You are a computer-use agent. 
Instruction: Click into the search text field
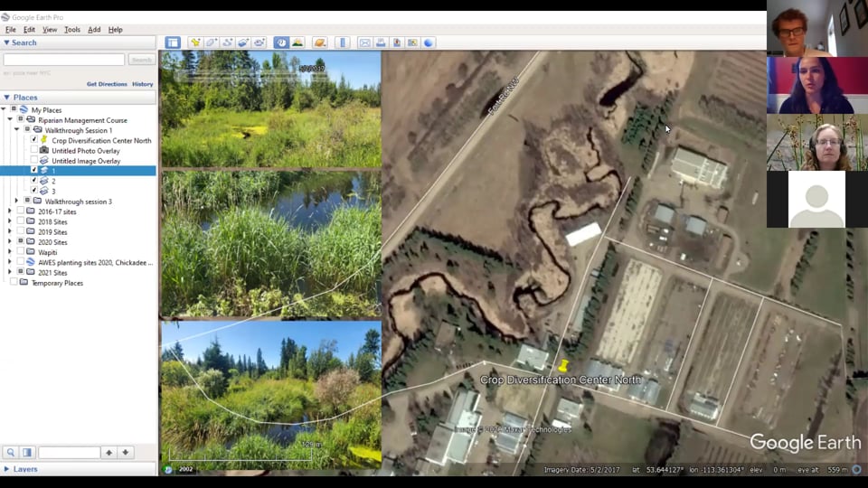point(63,60)
